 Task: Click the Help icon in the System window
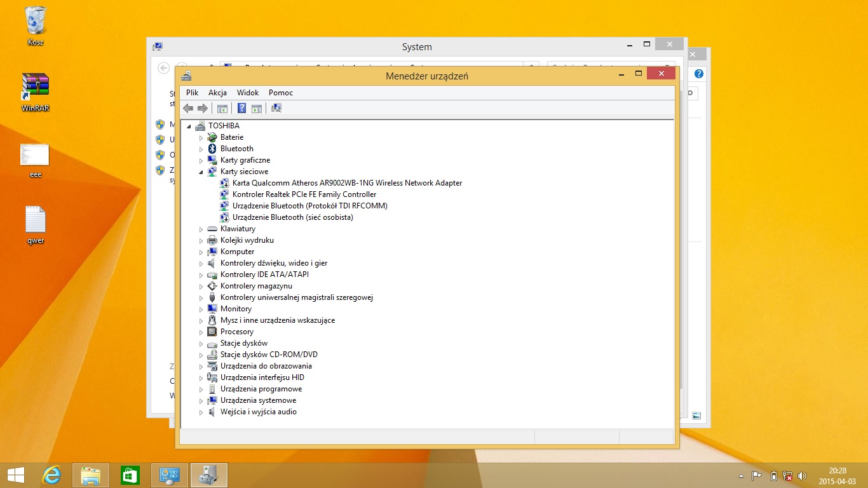[x=699, y=74]
